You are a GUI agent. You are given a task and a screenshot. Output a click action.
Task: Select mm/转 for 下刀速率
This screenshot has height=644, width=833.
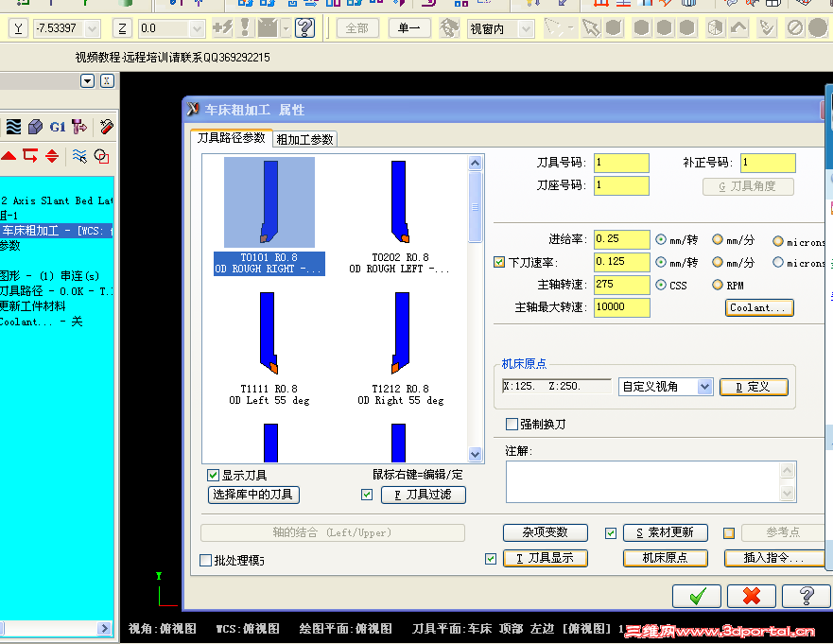(x=661, y=262)
